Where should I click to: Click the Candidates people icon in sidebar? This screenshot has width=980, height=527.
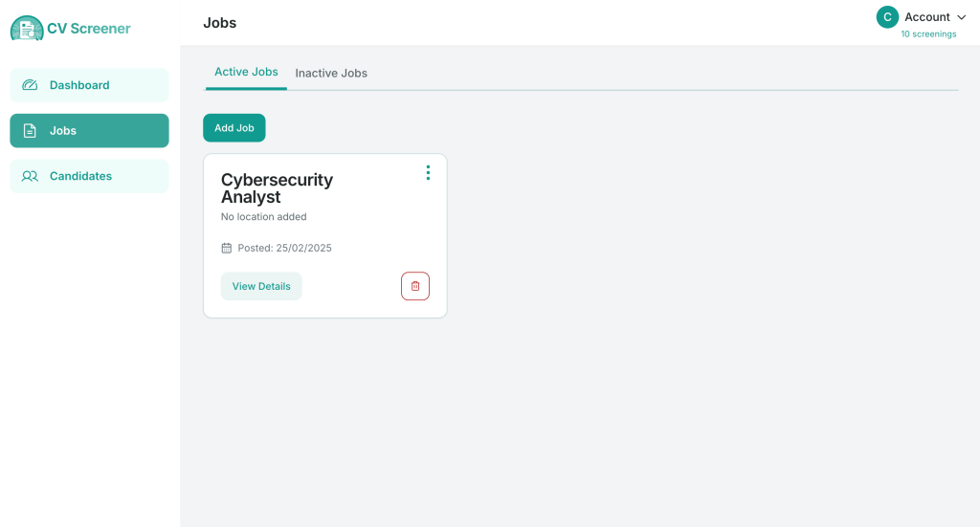30,176
